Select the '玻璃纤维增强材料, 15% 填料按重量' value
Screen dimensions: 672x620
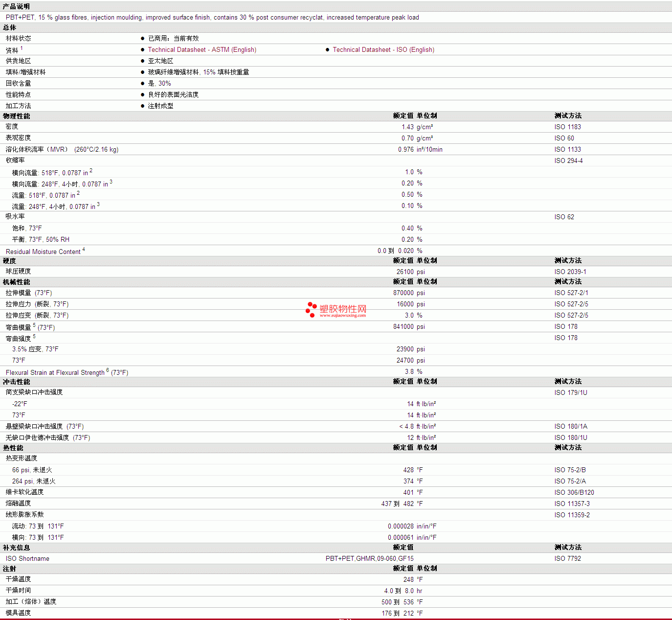(x=199, y=72)
